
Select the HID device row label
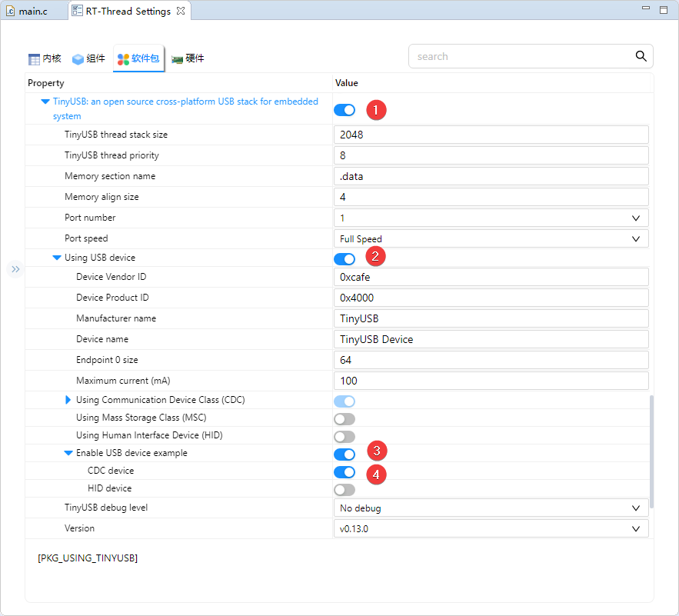[x=109, y=488]
